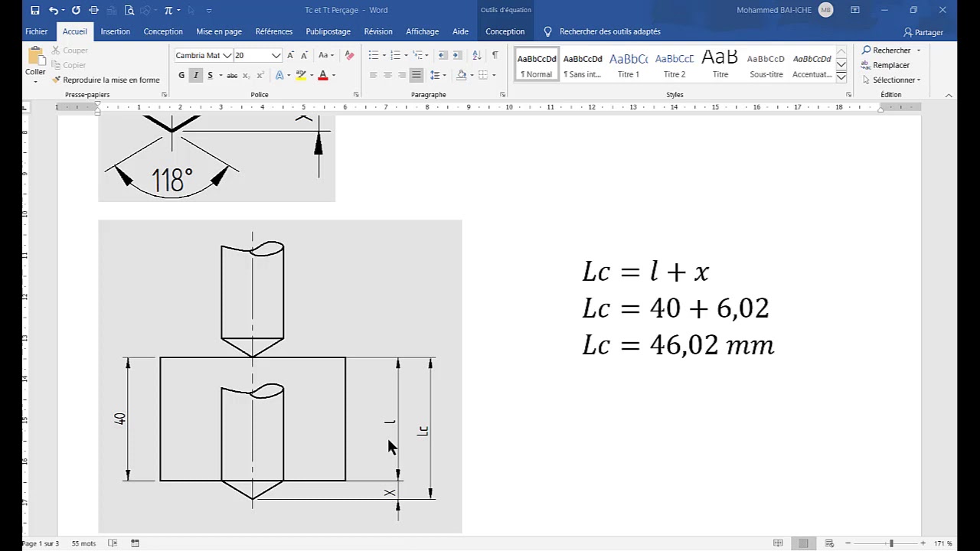Switch to web layout view in status bar
The width and height of the screenshot is (980, 551).
tap(829, 543)
